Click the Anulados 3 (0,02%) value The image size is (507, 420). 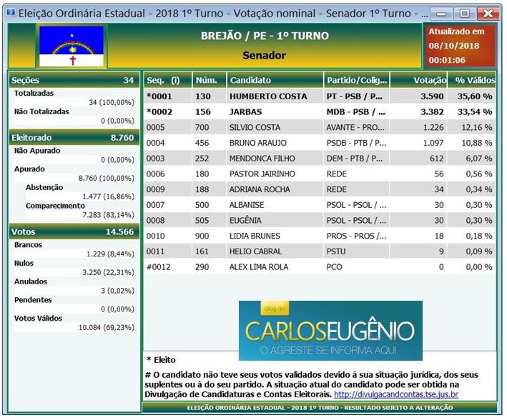click(x=117, y=291)
